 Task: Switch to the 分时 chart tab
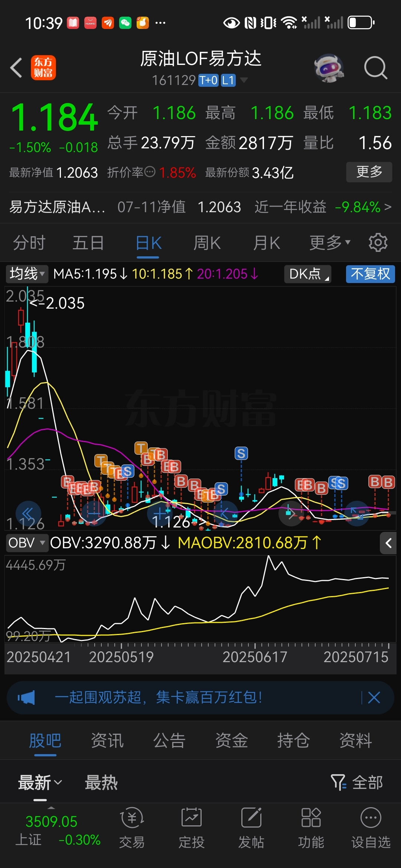(x=29, y=243)
